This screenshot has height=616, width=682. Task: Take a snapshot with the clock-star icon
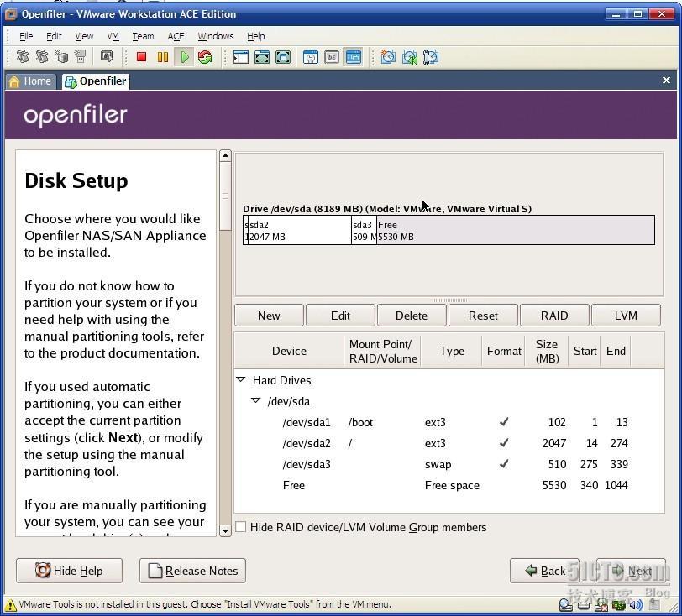coord(388,57)
